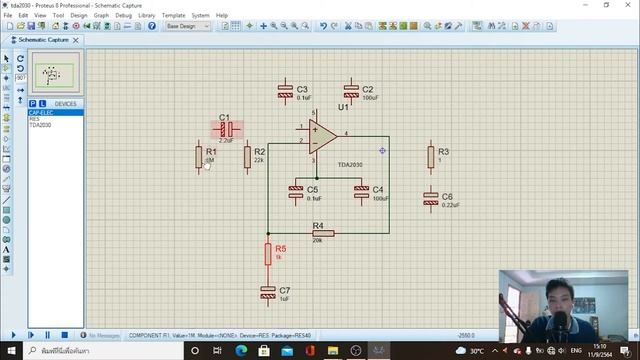Open the Design menu
This screenshot has width=640, height=360.
(x=79, y=16)
